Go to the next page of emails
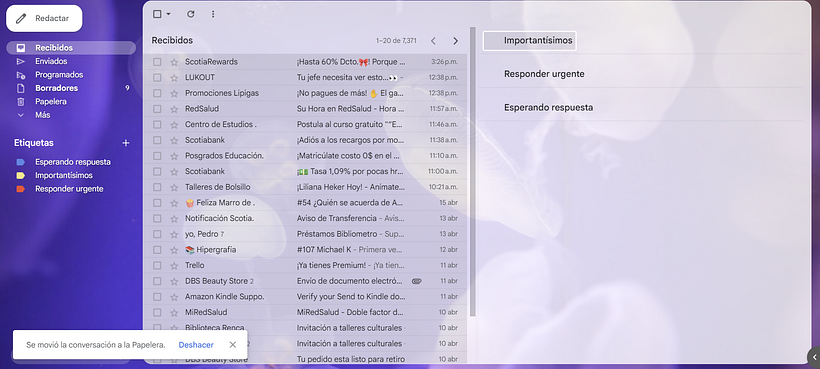 (x=455, y=41)
